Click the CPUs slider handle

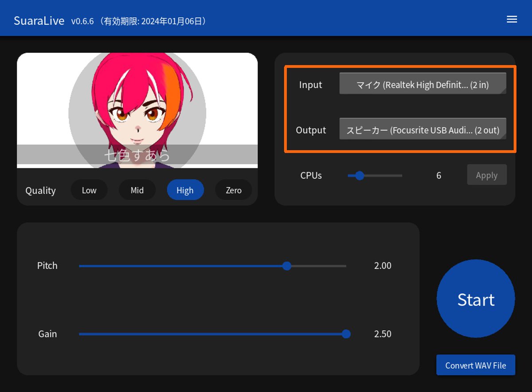click(x=360, y=176)
